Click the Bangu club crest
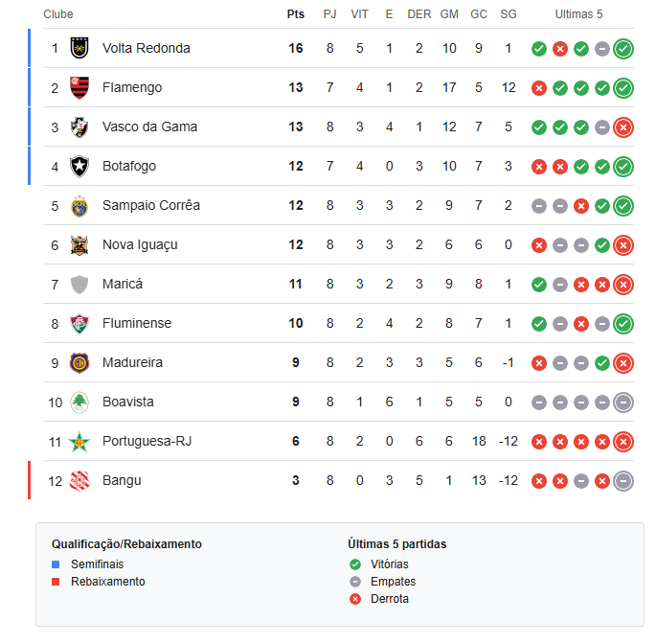 coord(79,481)
